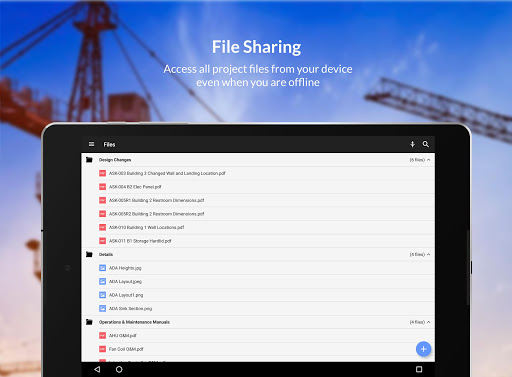Collapse the Details folder chevron
This screenshot has width=512, height=377.
click(428, 254)
